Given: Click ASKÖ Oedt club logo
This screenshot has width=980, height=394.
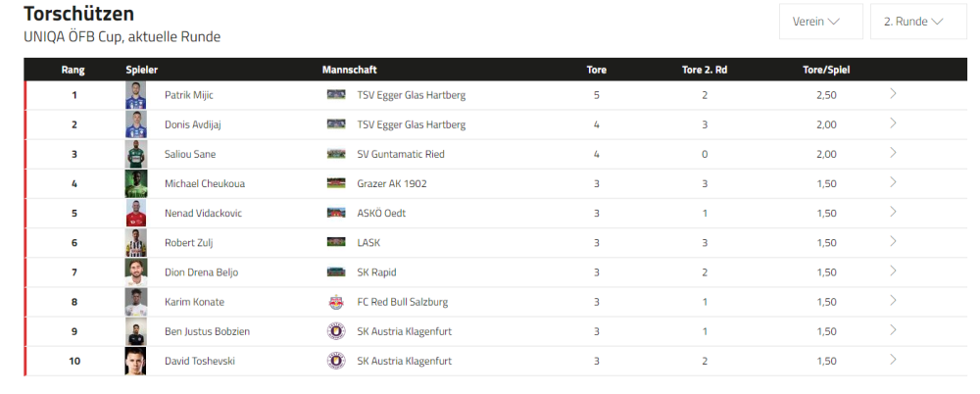Looking at the screenshot, I should pos(336,213).
